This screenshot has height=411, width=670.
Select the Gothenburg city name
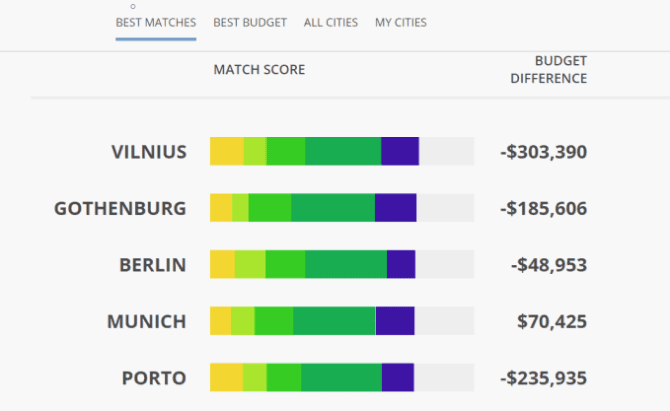pyautogui.click(x=120, y=209)
